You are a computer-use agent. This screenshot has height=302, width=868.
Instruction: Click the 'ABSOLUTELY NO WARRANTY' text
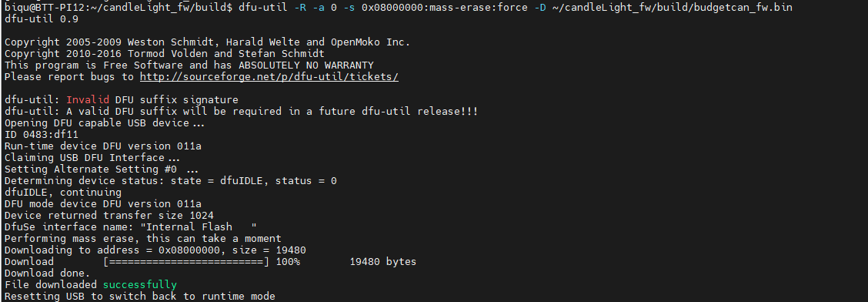(306, 65)
